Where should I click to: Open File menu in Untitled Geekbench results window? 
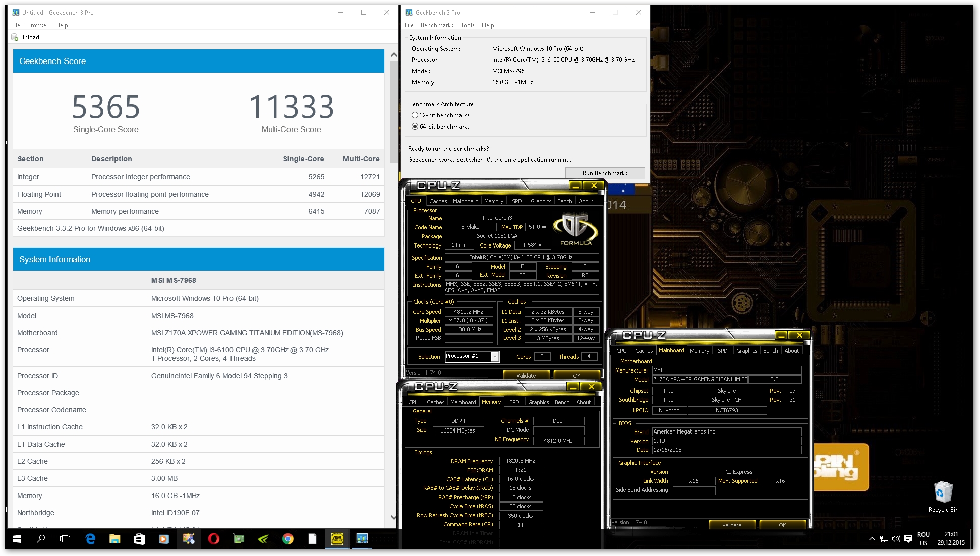16,25
